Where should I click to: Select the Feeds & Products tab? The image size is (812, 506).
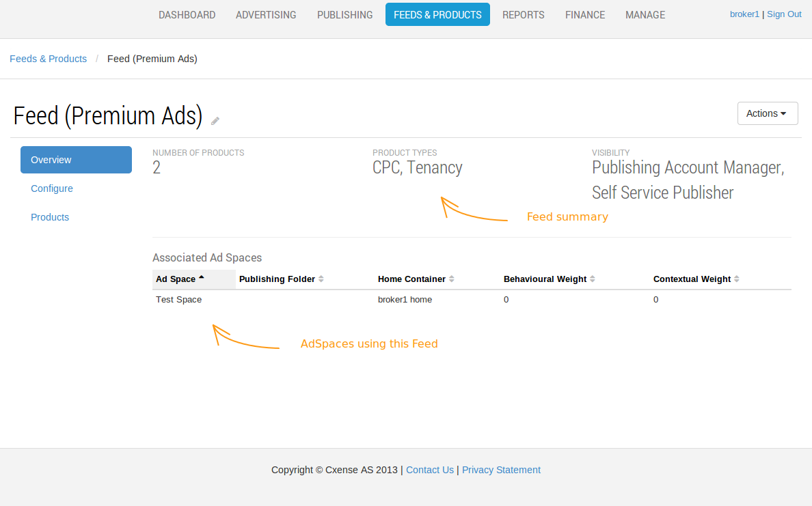click(437, 15)
